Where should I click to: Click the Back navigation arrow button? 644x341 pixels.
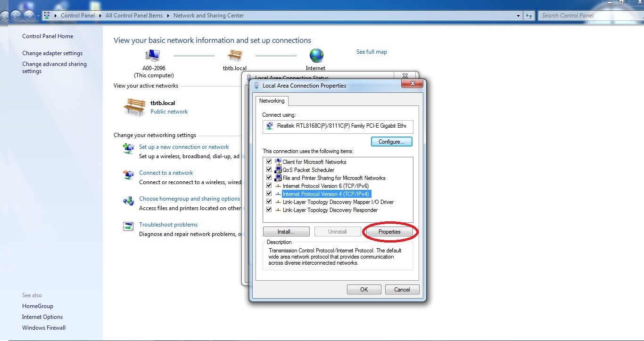(16, 16)
